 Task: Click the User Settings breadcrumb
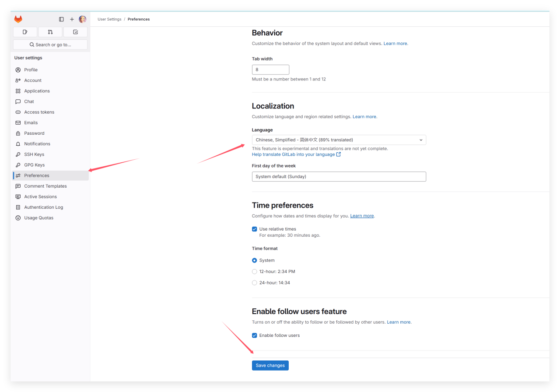(x=109, y=19)
